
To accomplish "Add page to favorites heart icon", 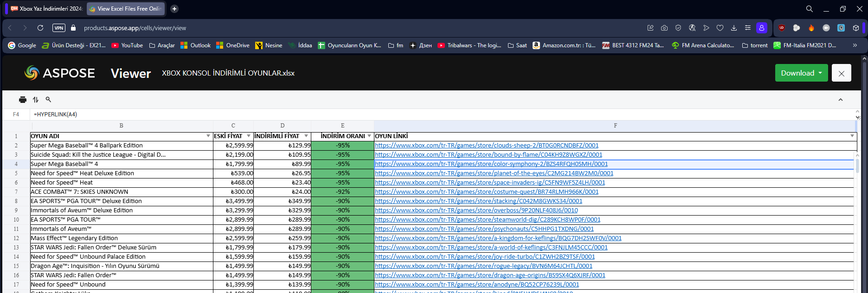I will click(720, 28).
